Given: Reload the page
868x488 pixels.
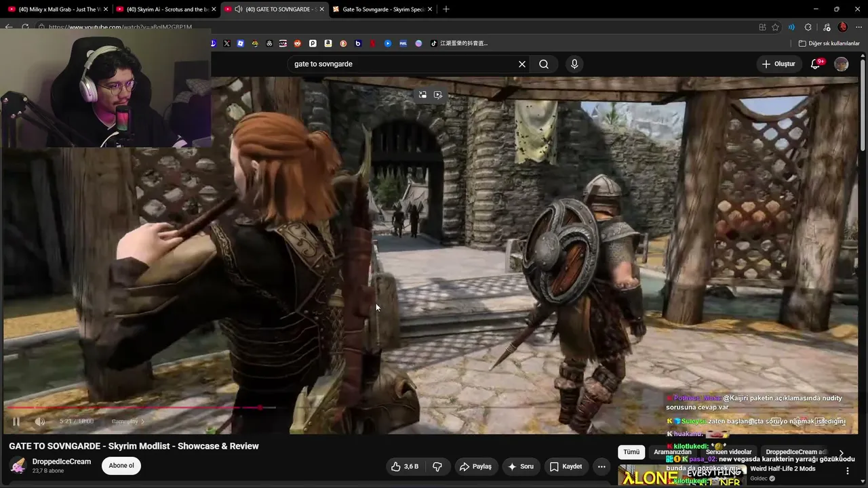Looking at the screenshot, I should 25,27.
